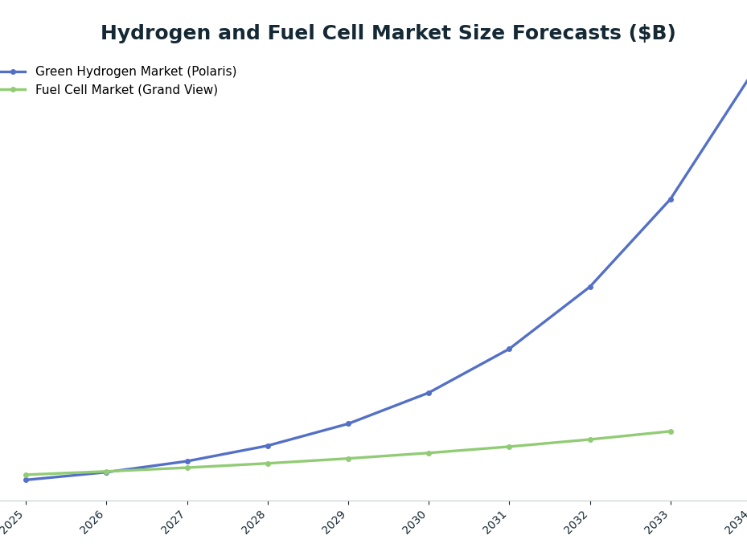Image resolution: width=747 pixels, height=560 pixels.
Task: Click the 2032 x-axis label
Action: [x=576, y=522]
